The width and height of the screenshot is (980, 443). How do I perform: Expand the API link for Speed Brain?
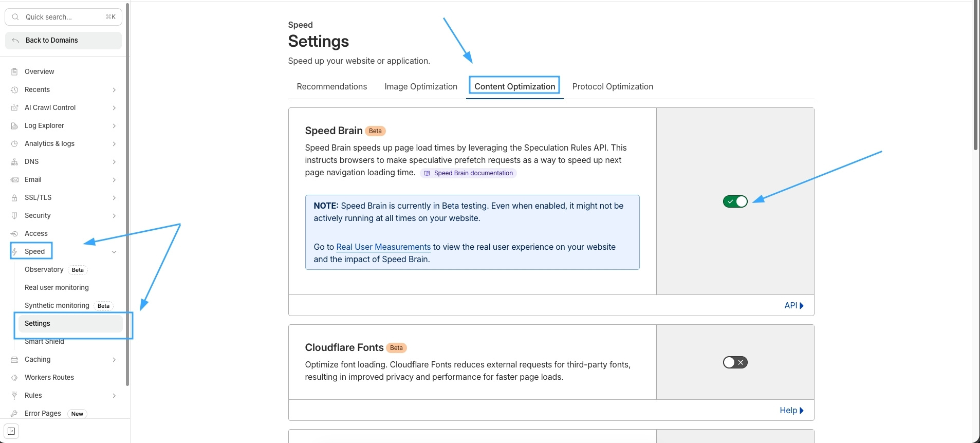(794, 306)
